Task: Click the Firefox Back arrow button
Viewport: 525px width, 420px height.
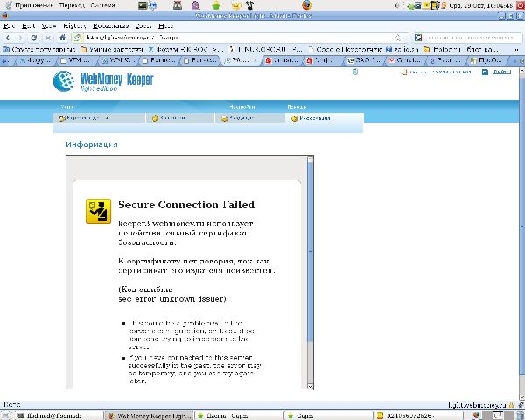Action: [8, 39]
